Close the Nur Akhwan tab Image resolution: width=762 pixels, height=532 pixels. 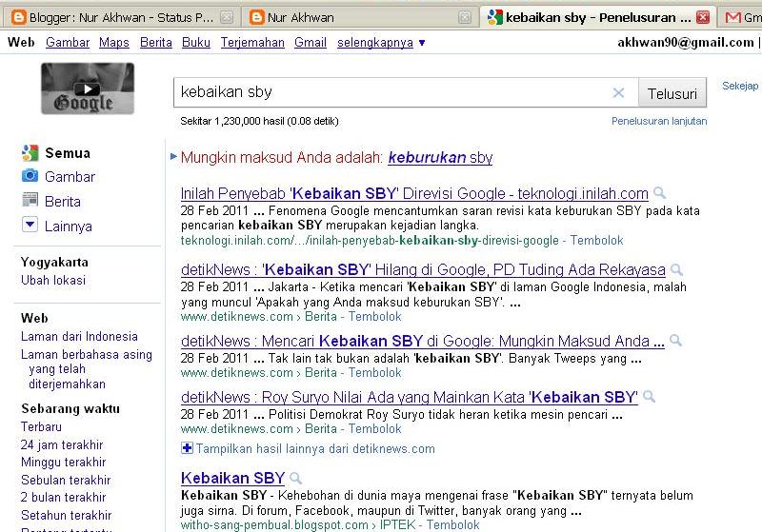pos(465,17)
